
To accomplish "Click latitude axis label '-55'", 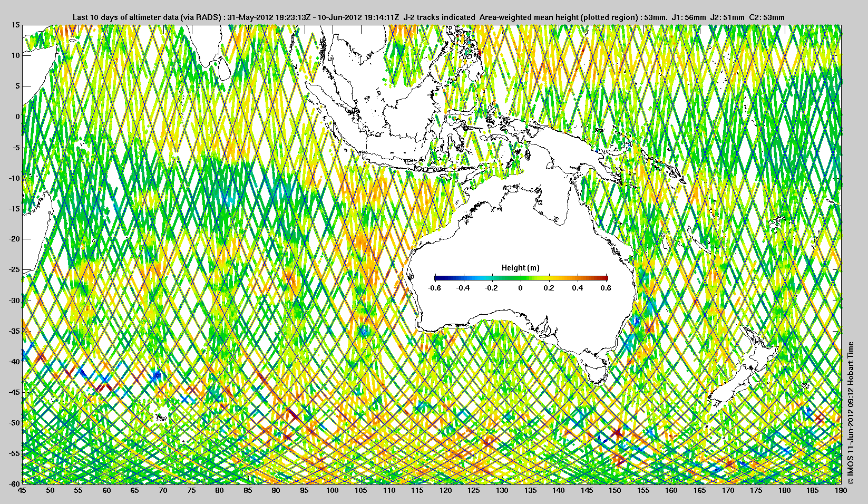I will pyautogui.click(x=14, y=453).
